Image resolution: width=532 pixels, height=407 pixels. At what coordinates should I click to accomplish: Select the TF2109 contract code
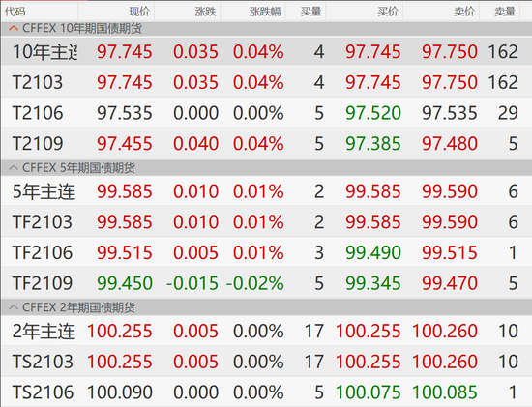(x=43, y=283)
